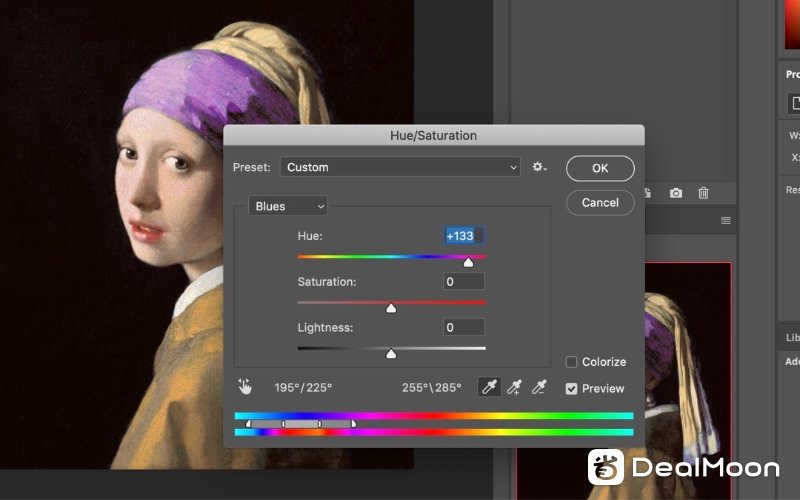Click the Saturation value field

pos(464,281)
